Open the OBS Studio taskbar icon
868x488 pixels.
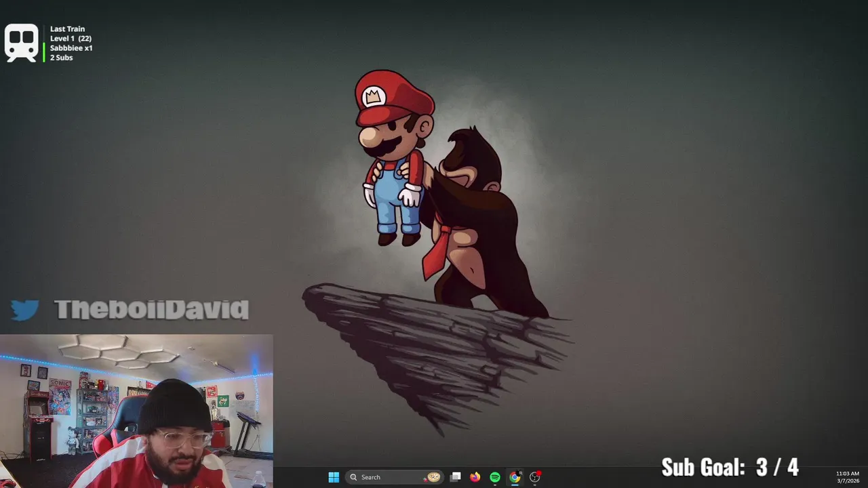[535, 477]
